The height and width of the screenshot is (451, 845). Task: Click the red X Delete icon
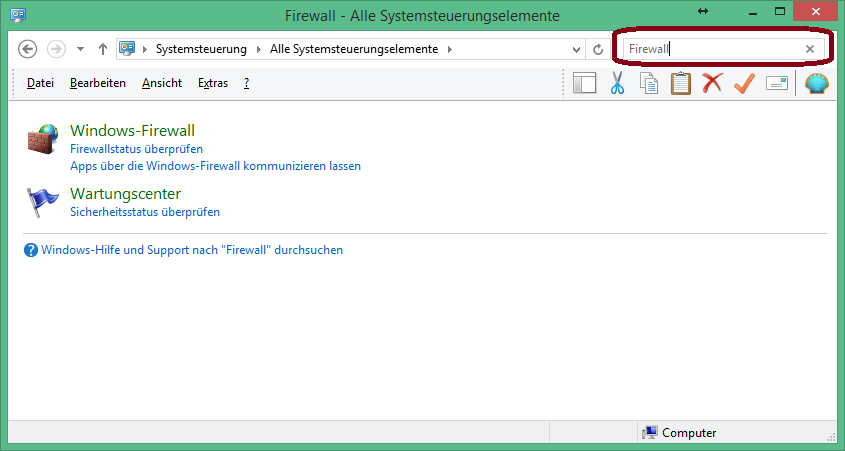712,84
